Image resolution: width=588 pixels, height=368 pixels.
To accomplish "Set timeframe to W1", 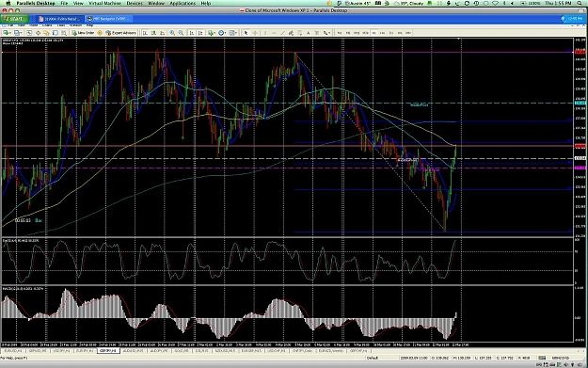I will tap(400, 33).
